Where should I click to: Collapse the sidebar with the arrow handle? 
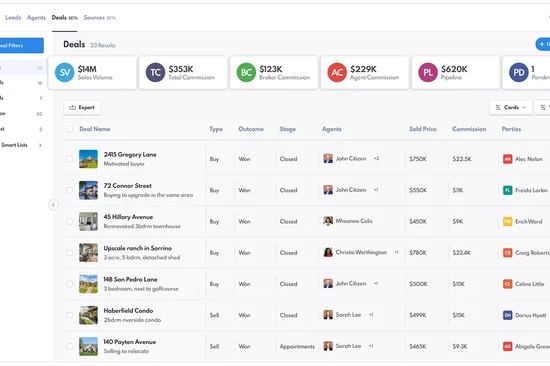(53, 205)
